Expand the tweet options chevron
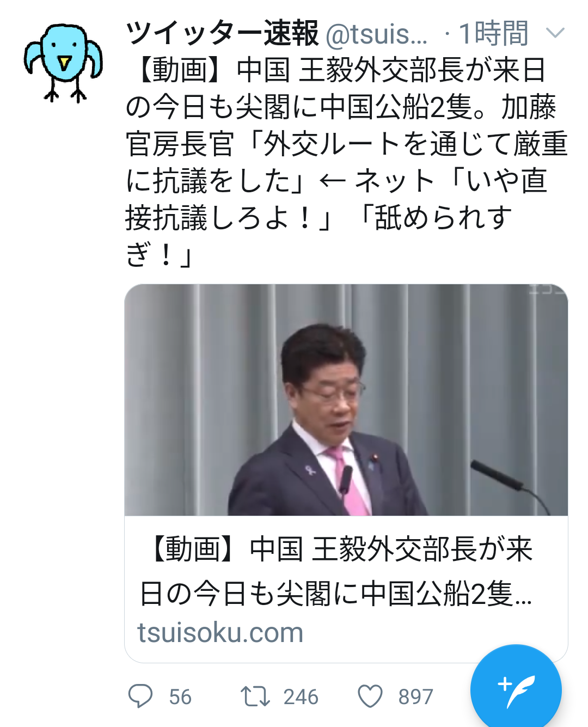Image resolution: width=588 pixels, height=727 pixels. pyautogui.click(x=555, y=33)
